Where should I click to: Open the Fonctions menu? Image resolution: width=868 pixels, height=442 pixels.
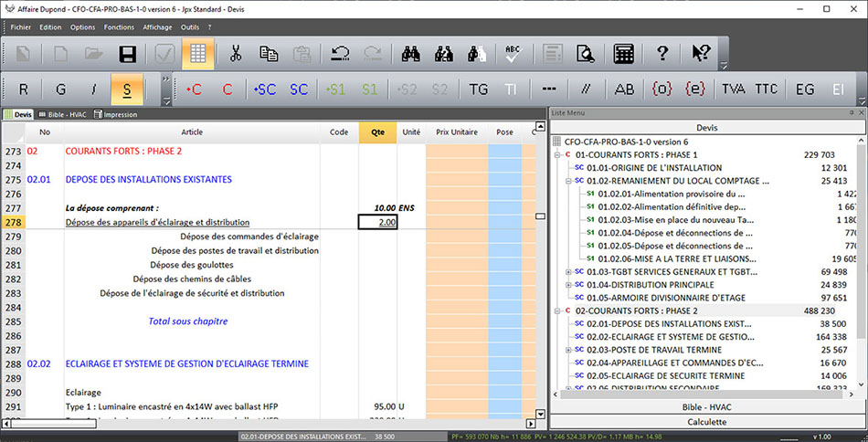(119, 27)
